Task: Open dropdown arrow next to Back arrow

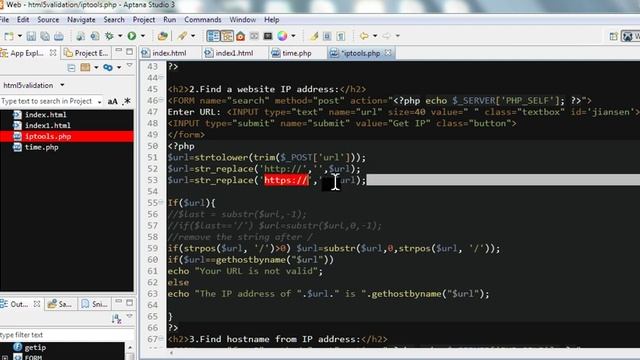Action: 375,36
